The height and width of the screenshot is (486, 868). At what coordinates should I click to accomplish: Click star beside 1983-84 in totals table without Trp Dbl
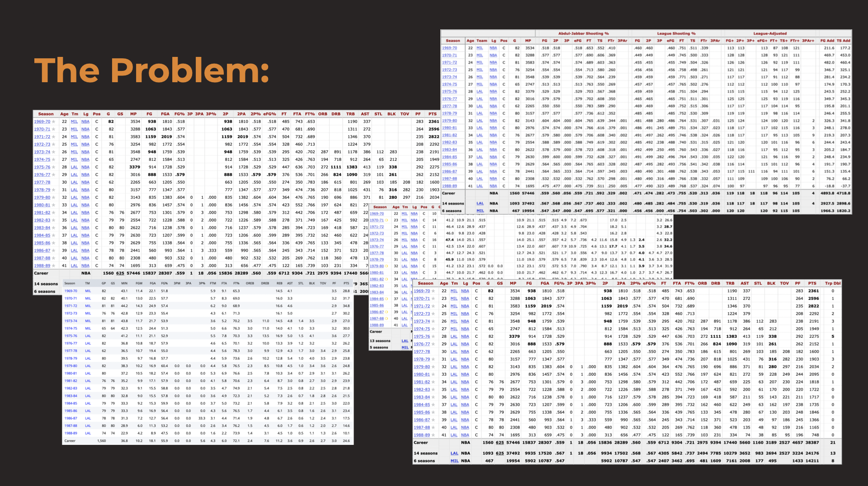coord(53,228)
